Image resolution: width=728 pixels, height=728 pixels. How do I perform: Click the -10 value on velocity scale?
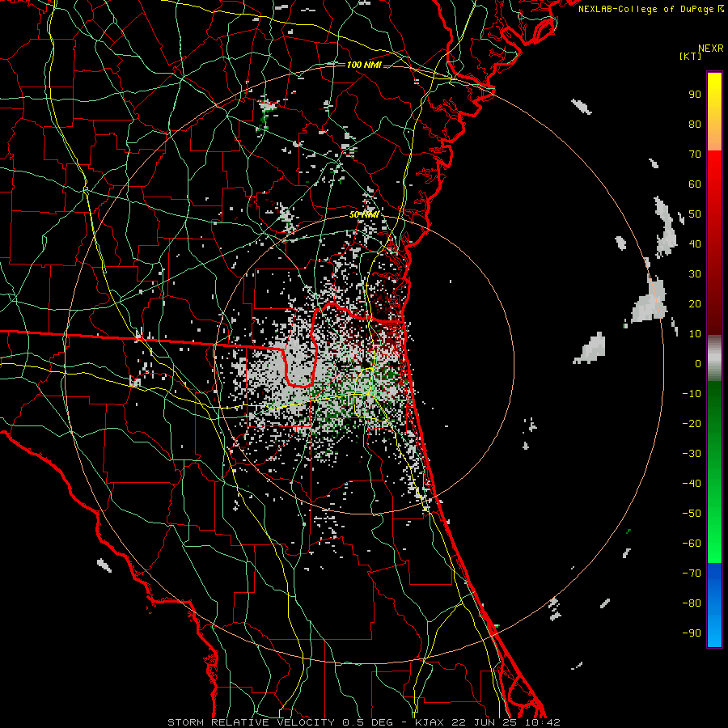(692, 394)
